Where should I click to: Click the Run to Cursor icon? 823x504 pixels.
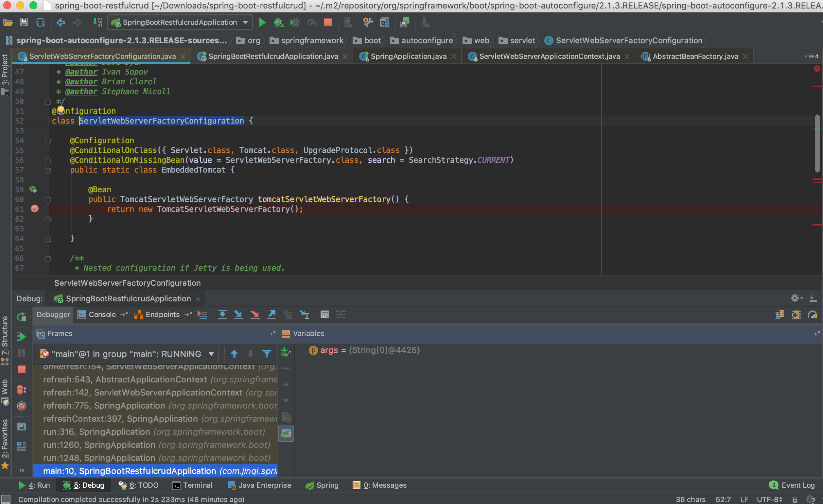[304, 314]
